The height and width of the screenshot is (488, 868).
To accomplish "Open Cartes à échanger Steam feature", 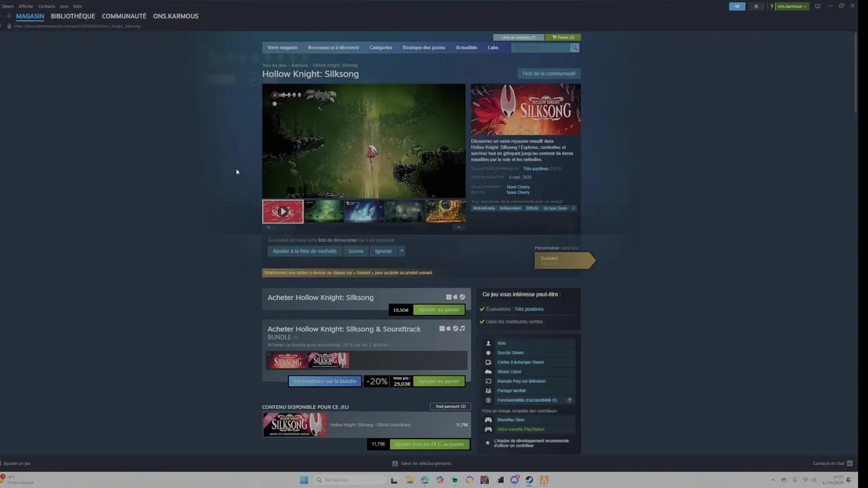I will tap(529, 362).
